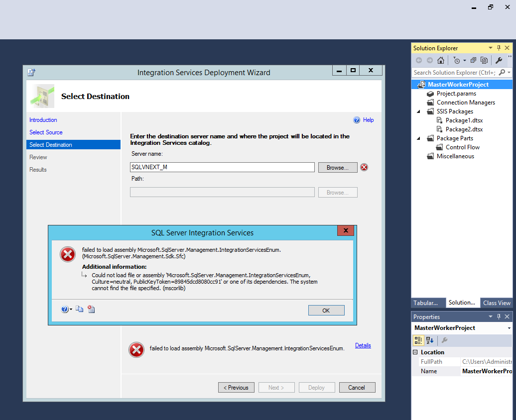
Task: Click the disabled Path text field
Action: coord(222,192)
